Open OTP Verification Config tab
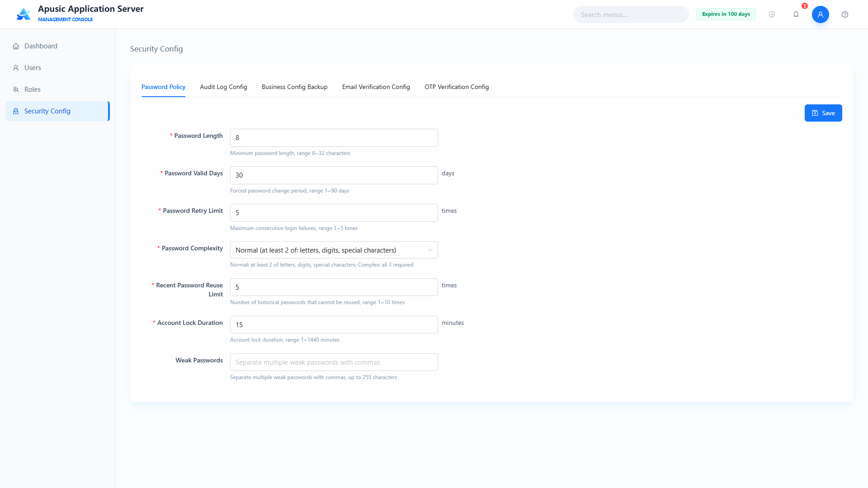This screenshot has width=868, height=488. [x=457, y=87]
